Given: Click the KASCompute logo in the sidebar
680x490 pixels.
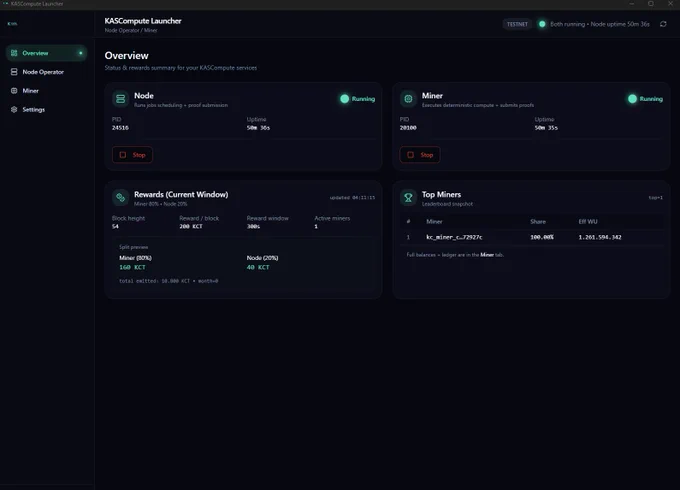Looking at the screenshot, I should [x=13, y=24].
